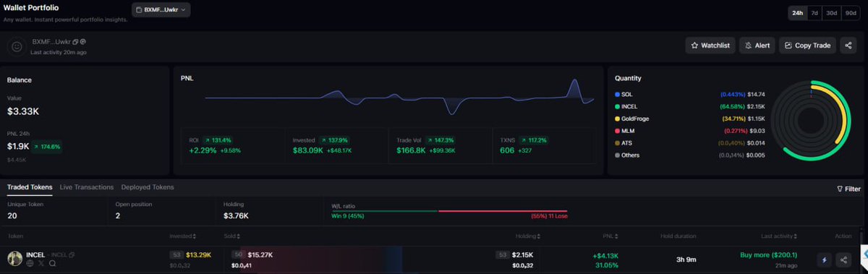Click the search icon under INCEL
Image resolution: width=868 pixels, height=274 pixels.
pos(53,264)
